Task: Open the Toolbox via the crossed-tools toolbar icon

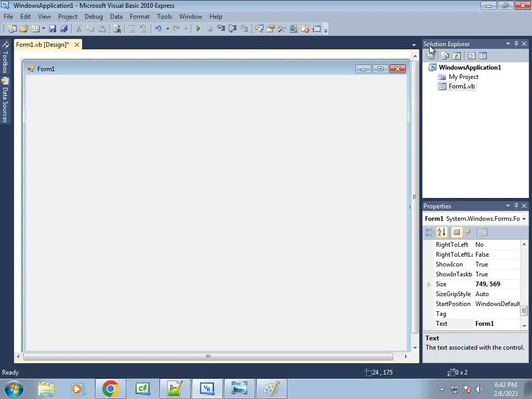Action: [282, 29]
